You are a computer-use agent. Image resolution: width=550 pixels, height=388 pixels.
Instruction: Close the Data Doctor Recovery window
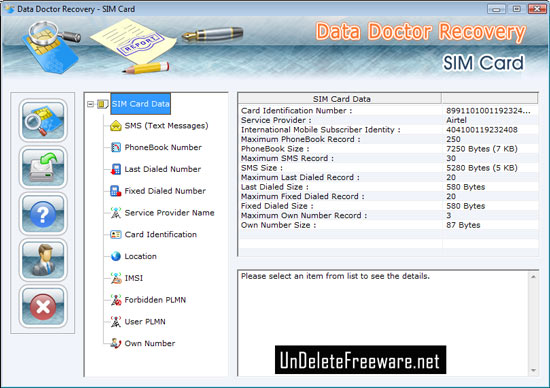pos(537,9)
